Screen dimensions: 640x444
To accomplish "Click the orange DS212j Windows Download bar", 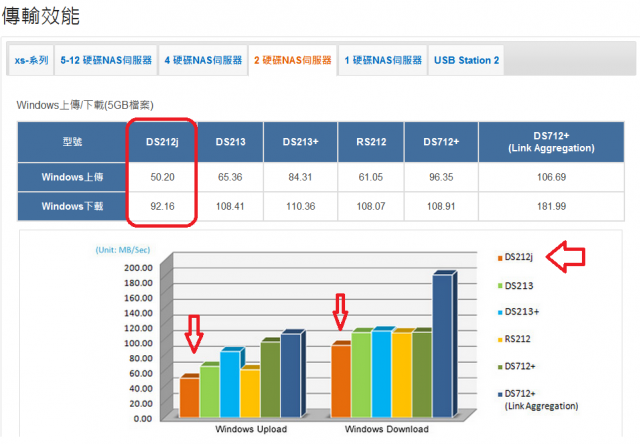I will point(341,381).
